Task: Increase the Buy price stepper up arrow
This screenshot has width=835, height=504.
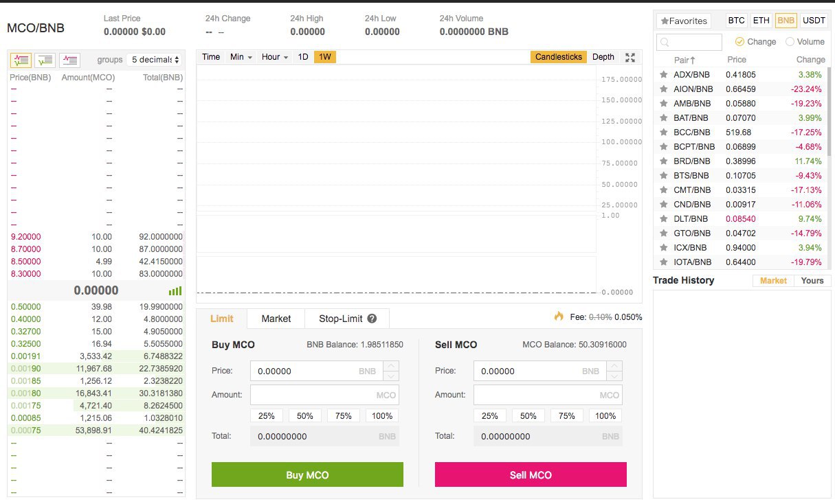Action: pos(391,366)
